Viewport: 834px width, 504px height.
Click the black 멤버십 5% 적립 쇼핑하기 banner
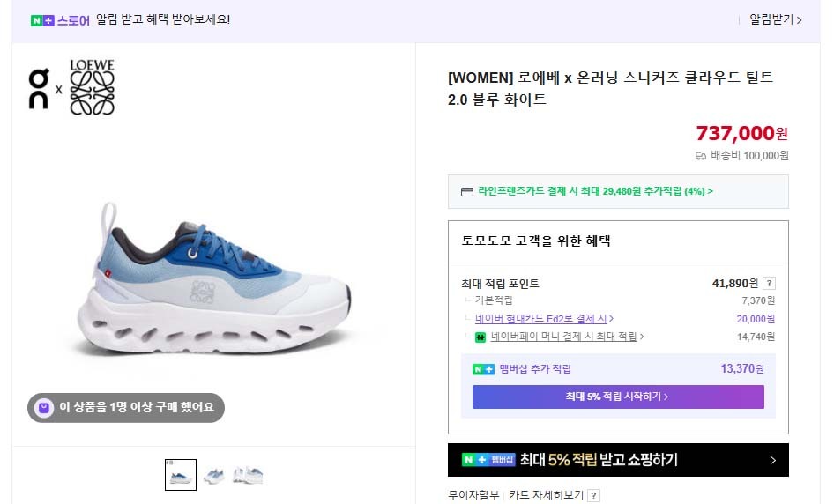618,460
